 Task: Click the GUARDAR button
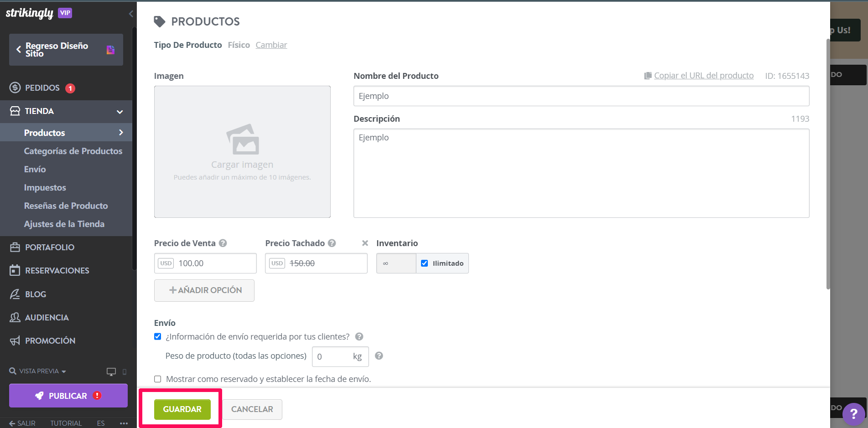pos(182,409)
